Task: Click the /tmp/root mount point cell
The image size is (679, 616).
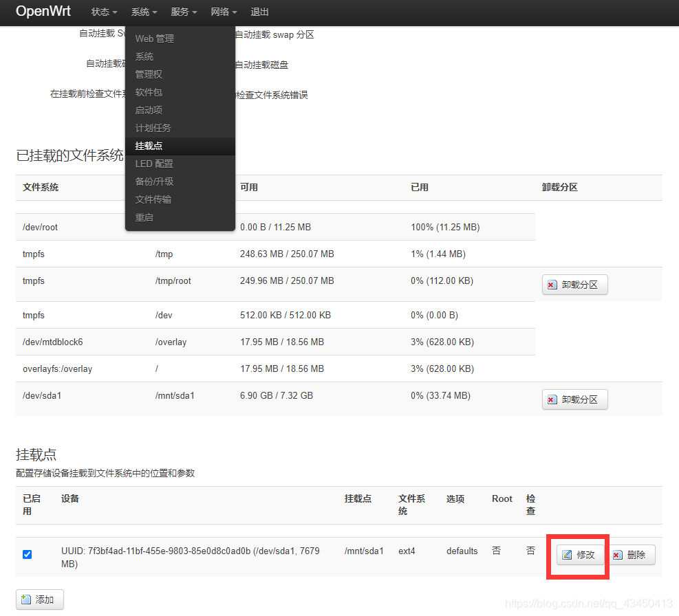Action: 173,281
